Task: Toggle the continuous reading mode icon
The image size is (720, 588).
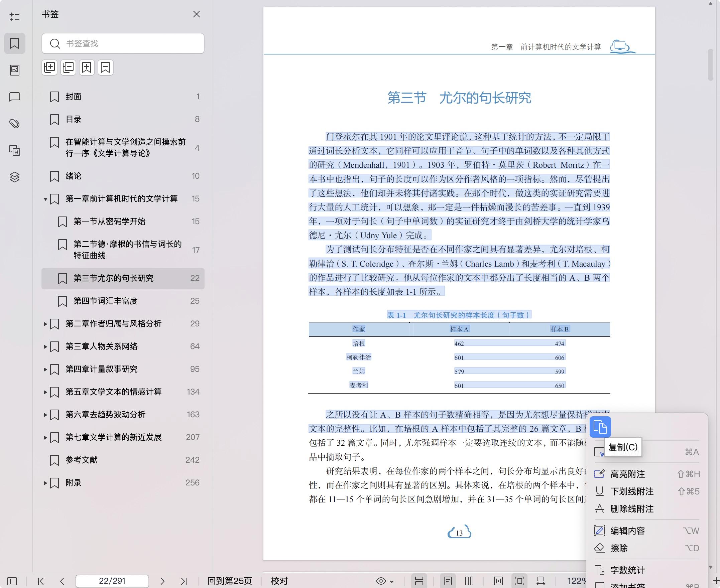Action: click(x=419, y=581)
